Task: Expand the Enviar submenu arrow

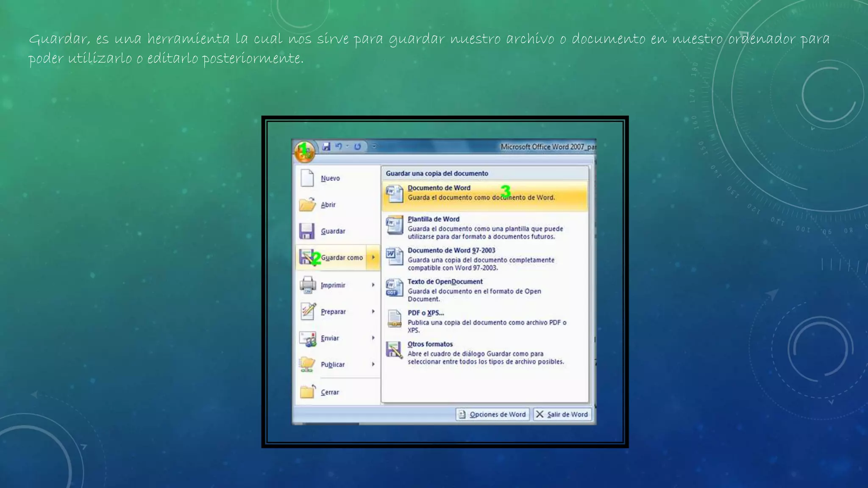Action: [373, 338]
